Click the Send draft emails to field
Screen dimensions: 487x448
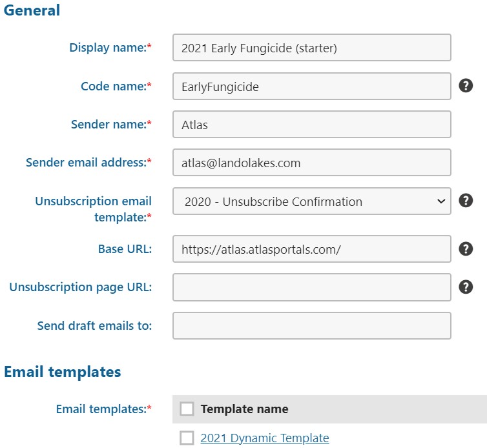pos(311,325)
